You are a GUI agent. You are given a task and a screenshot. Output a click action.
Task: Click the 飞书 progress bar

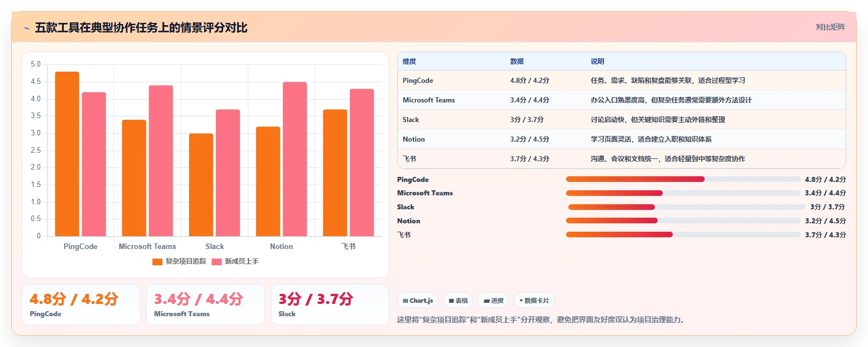click(683, 235)
